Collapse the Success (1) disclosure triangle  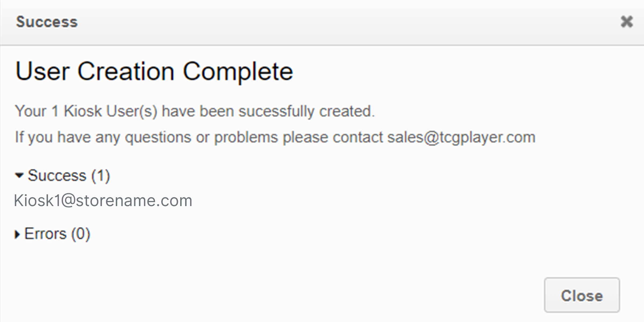pyautogui.click(x=19, y=175)
